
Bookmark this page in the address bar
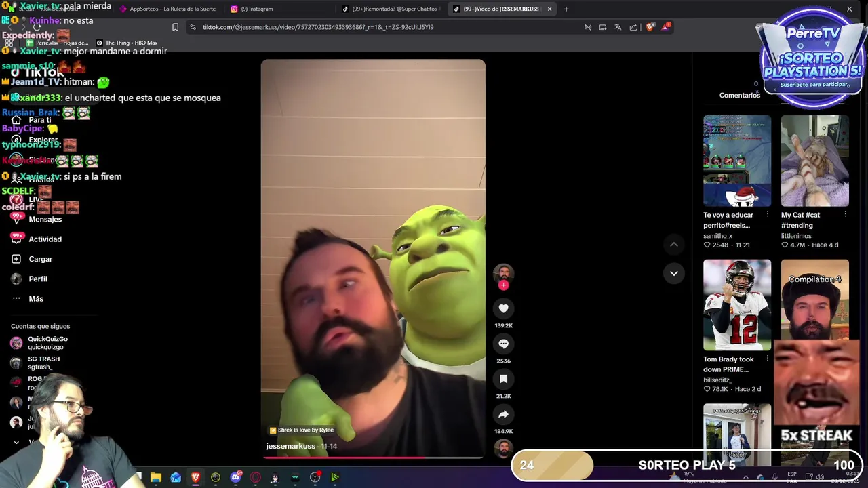click(175, 27)
